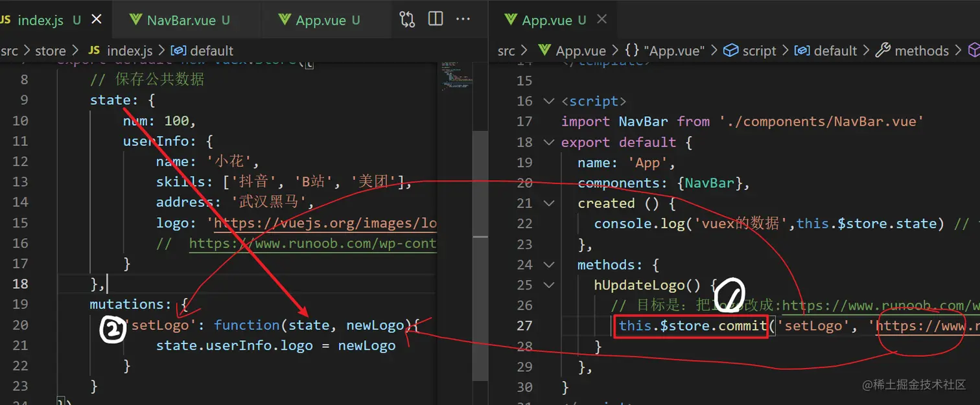Click 'default' symbol in left breadcrumb
Viewport: 980px width, 405px height.
(x=211, y=51)
